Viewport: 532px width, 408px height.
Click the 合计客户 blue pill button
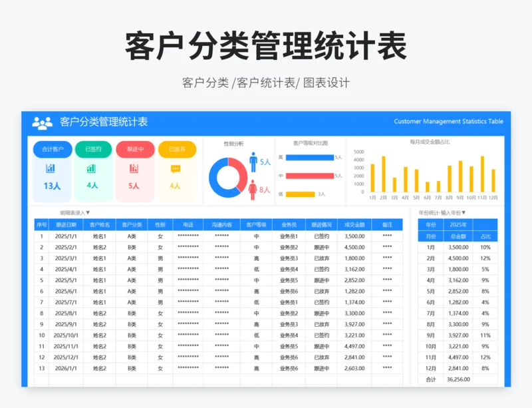[x=53, y=149]
